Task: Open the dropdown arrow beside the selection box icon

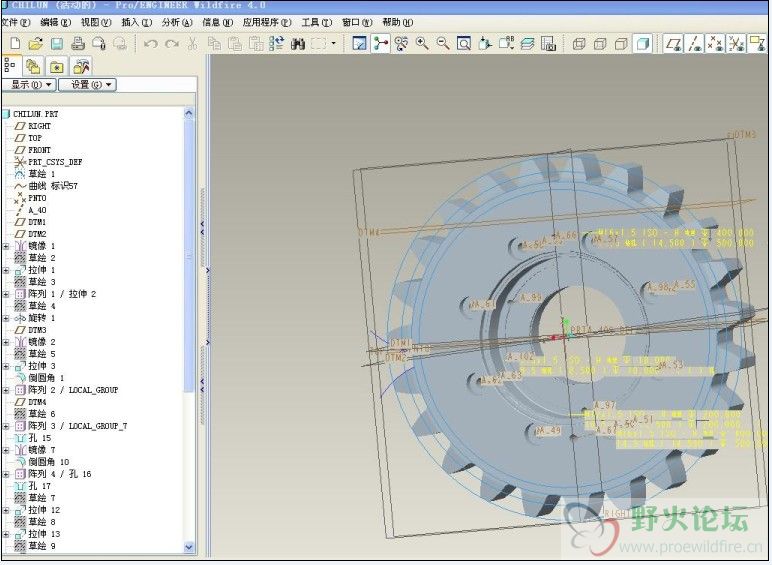Action: point(334,43)
